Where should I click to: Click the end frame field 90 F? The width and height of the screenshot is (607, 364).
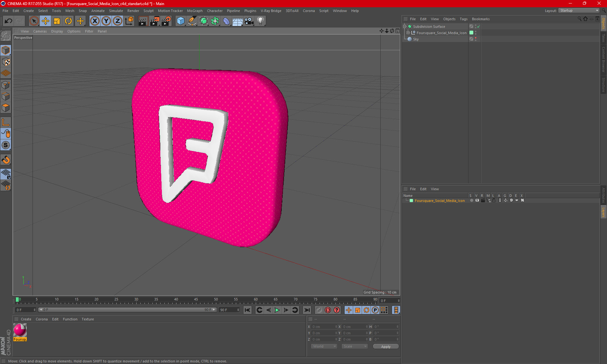coord(229,310)
